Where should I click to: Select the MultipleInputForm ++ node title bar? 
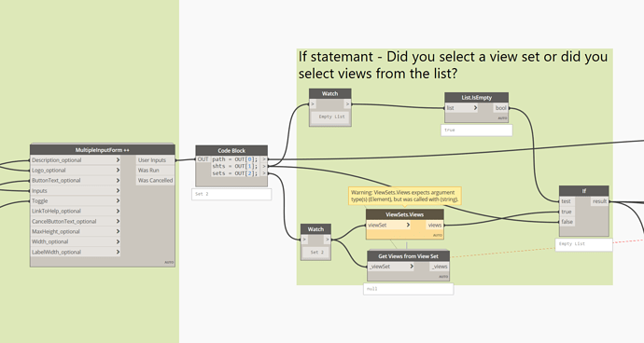103,150
